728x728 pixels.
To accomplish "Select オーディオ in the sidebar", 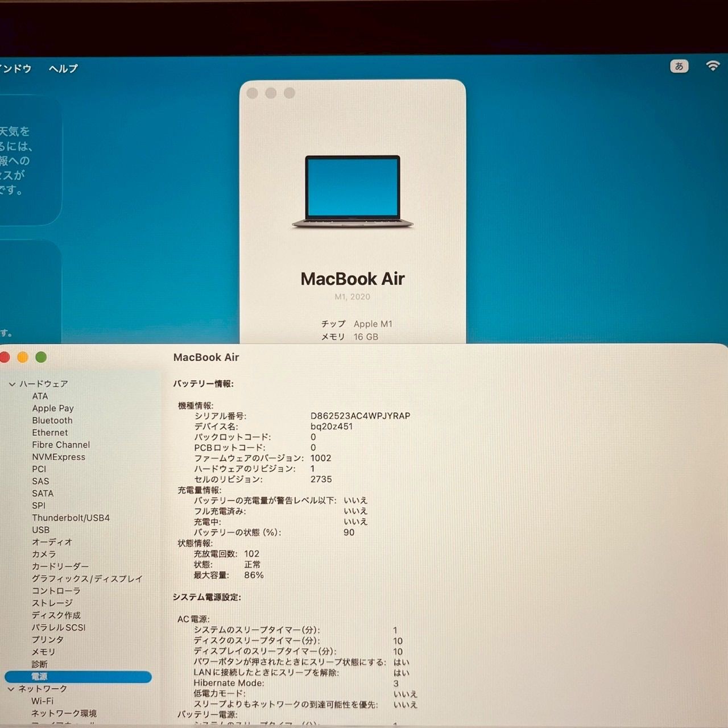I will pyautogui.click(x=52, y=542).
